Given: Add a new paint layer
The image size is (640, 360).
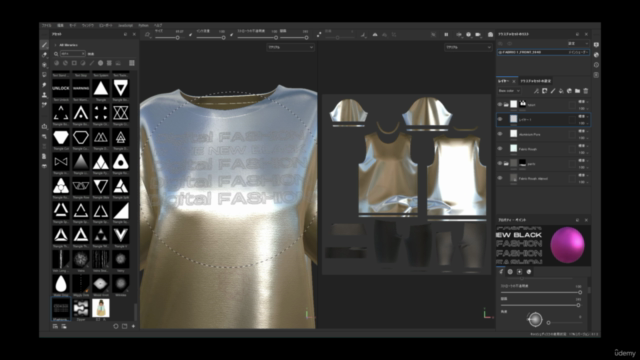Looking at the screenshot, I should (553, 91).
